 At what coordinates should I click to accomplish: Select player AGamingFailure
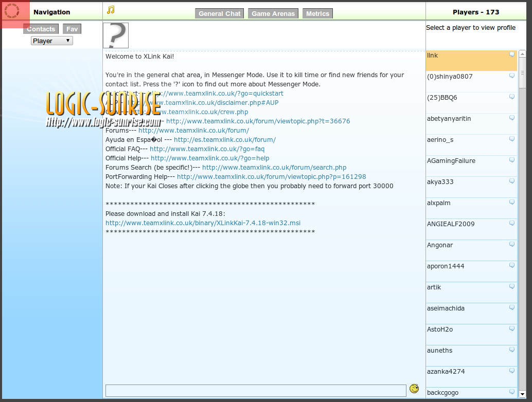pyautogui.click(x=472, y=166)
